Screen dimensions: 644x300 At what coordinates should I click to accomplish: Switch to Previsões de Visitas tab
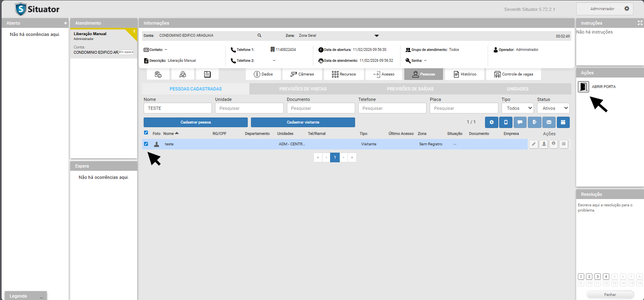click(303, 89)
